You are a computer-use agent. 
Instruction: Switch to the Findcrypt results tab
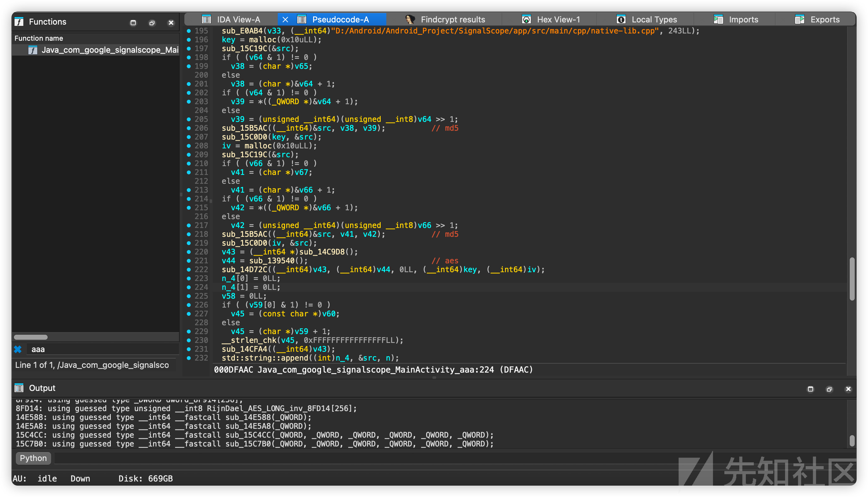coord(453,20)
